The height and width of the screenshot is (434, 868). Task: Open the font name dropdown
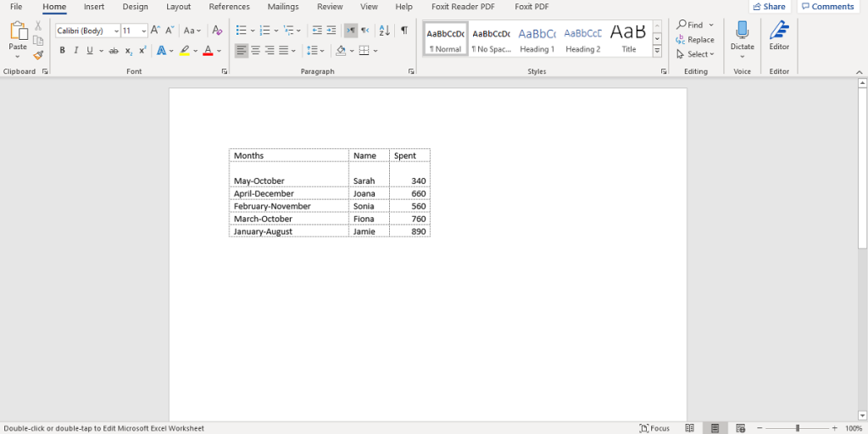(116, 31)
